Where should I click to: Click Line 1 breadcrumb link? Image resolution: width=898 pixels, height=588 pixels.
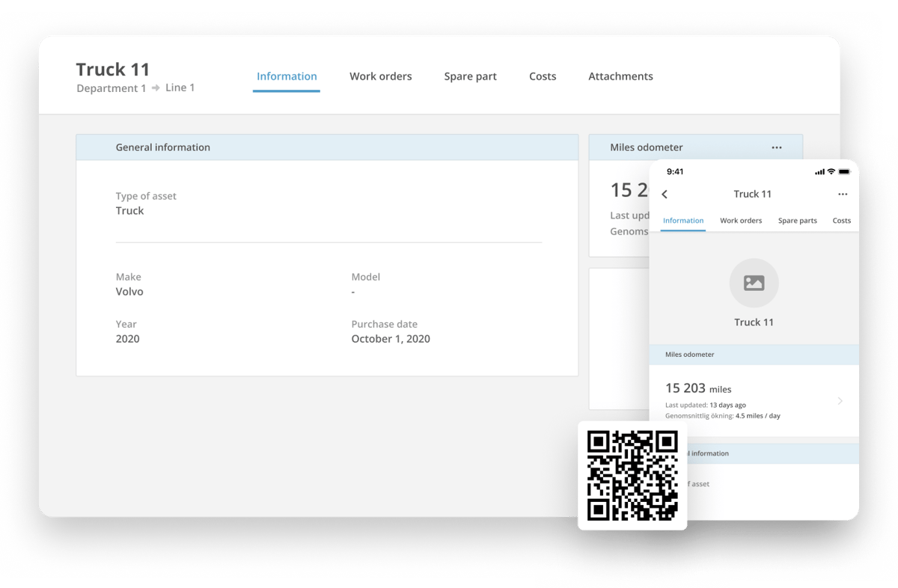coord(180,88)
